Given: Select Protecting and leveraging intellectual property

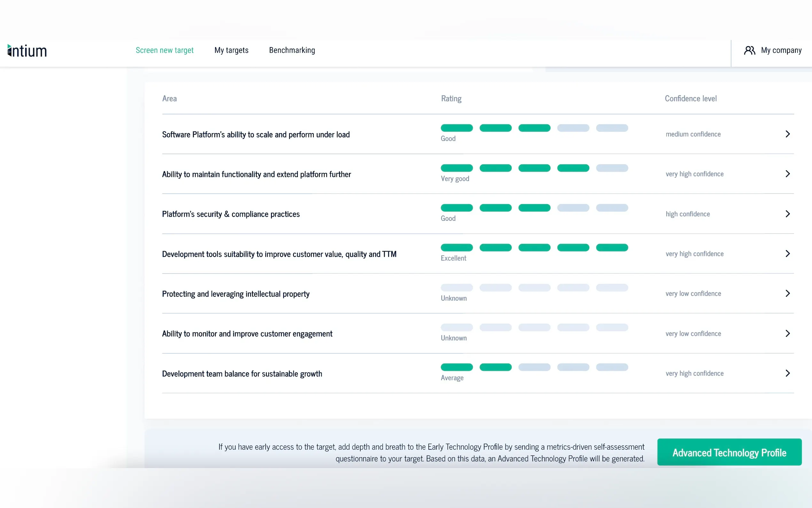Looking at the screenshot, I should 236,294.
